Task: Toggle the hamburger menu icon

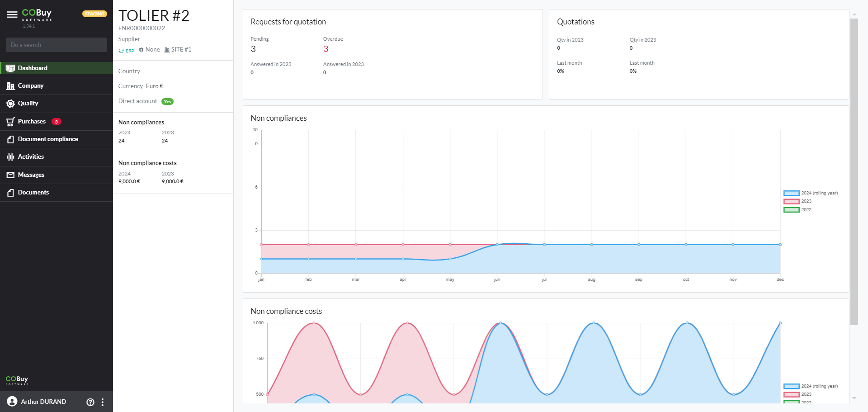Action: click(x=12, y=14)
